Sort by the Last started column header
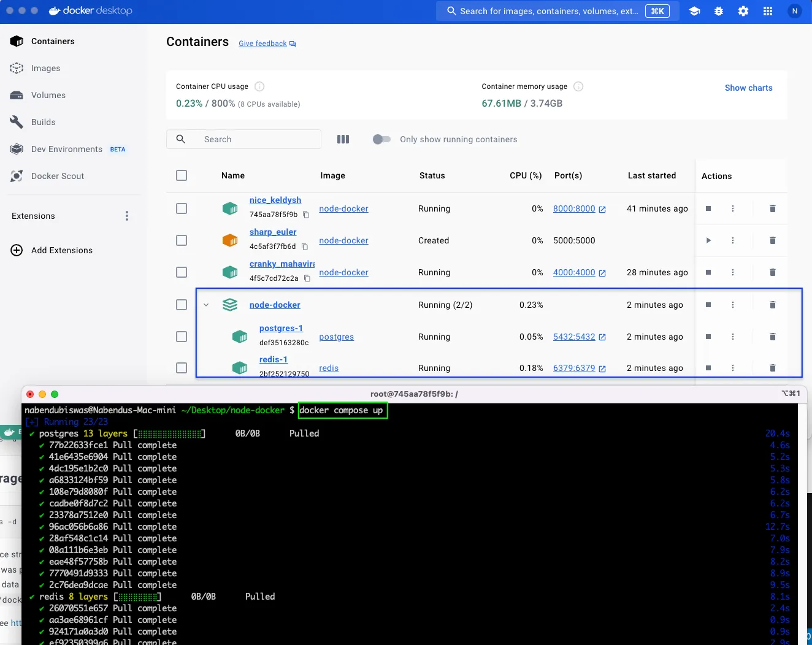Image resolution: width=812 pixels, height=645 pixels. coord(652,175)
